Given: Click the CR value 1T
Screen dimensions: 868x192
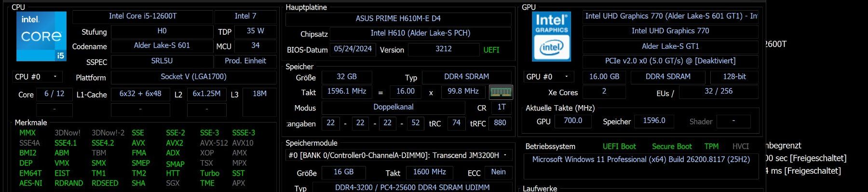Looking at the screenshot, I should tap(502, 107).
